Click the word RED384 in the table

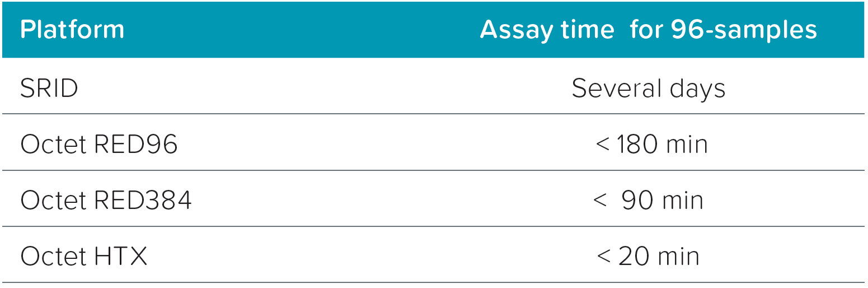[x=143, y=201]
